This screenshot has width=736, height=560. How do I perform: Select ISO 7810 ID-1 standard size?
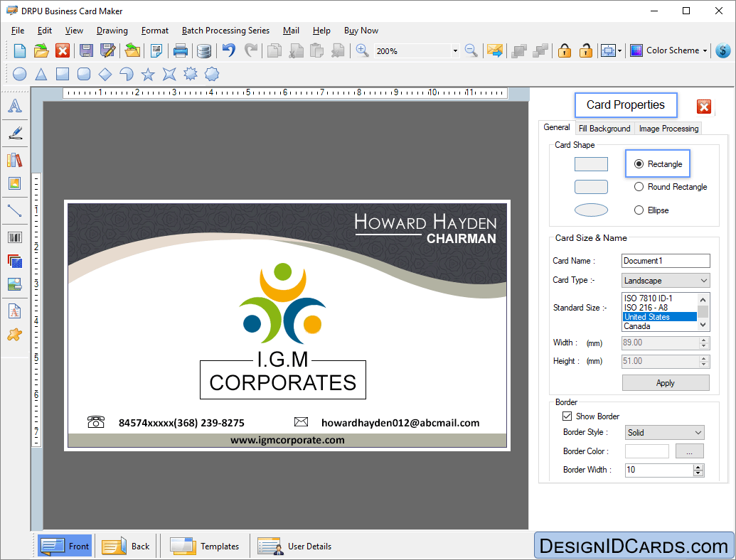[659, 298]
